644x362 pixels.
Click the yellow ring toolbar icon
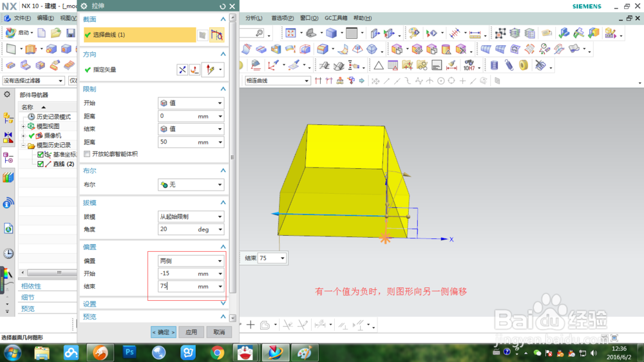(x=523, y=65)
